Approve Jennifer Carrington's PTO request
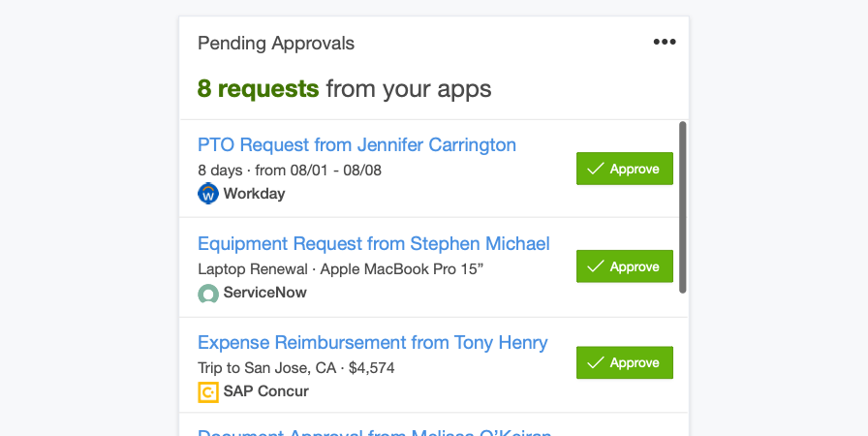 [x=625, y=169]
